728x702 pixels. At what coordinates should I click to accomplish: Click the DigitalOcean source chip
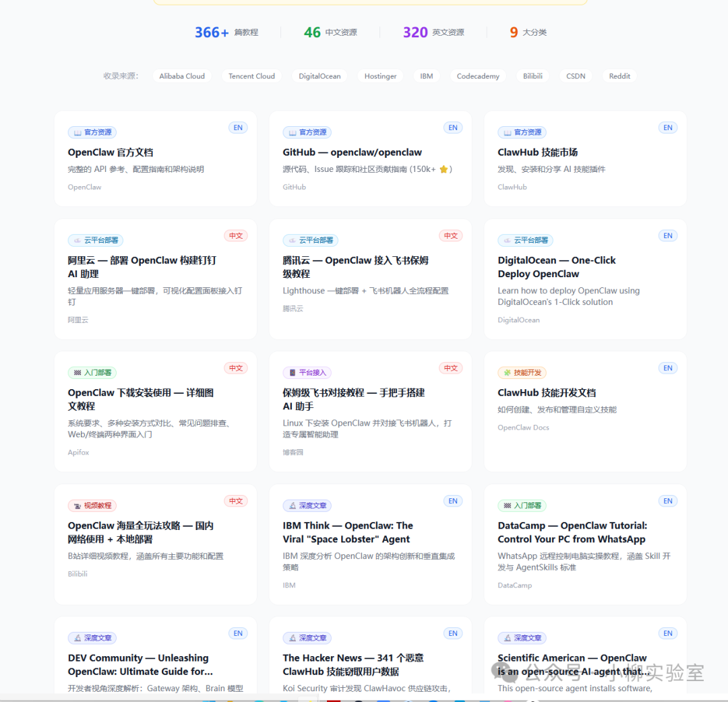pos(320,76)
